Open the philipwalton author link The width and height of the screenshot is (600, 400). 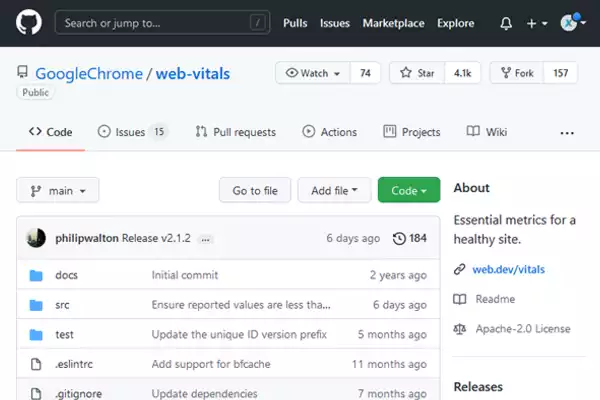[87, 238]
